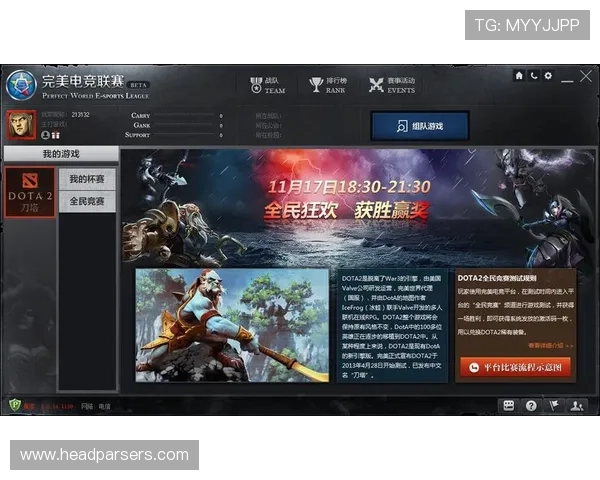Open the 全民竞赛 tab

[87, 201]
